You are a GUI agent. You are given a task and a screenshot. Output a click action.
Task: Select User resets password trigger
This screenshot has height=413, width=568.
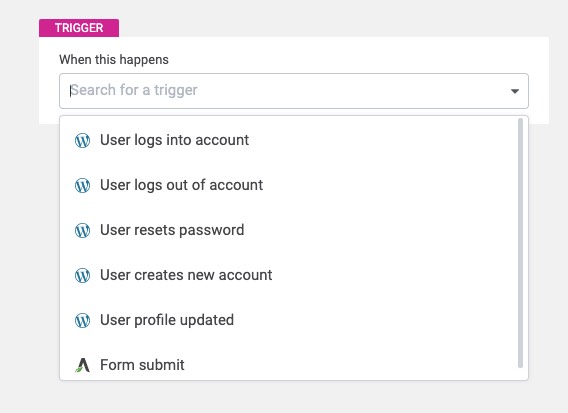pos(289,230)
